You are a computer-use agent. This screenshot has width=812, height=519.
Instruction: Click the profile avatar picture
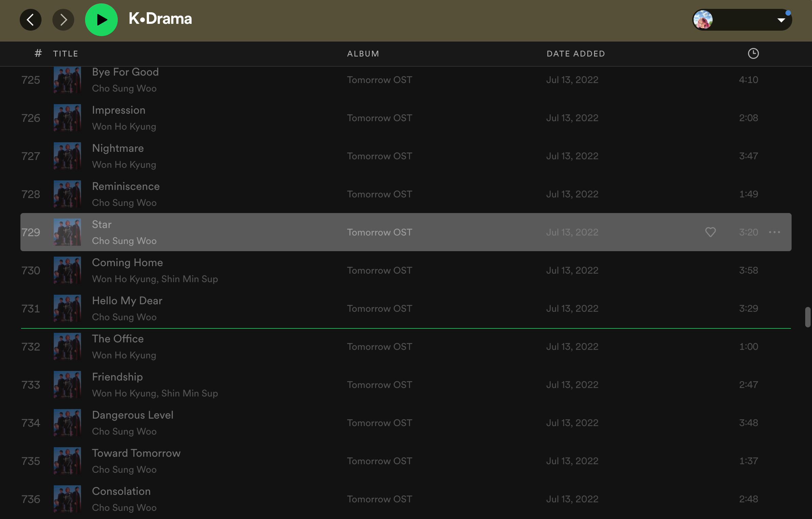coord(703,20)
